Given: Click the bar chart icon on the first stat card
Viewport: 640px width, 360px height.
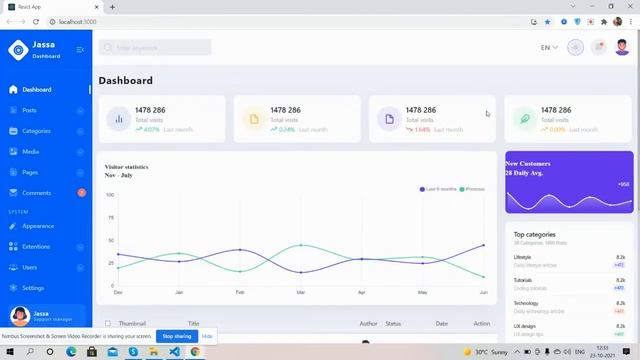Looking at the screenshot, I should pyautogui.click(x=119, y=119).
